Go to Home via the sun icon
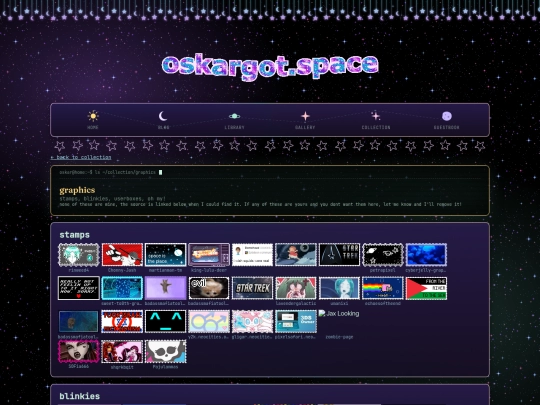This screenshot has height=405, width=540. coord(93,116)
